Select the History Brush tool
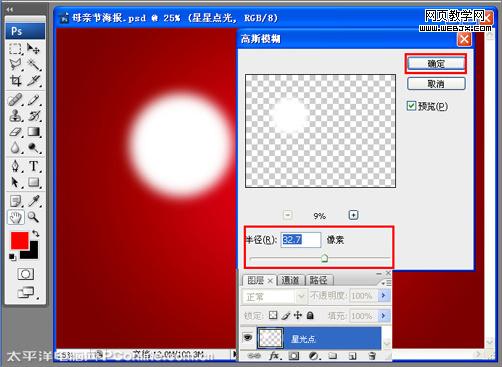This screenshot has height=367, width=502. click(x=34, y=115)
